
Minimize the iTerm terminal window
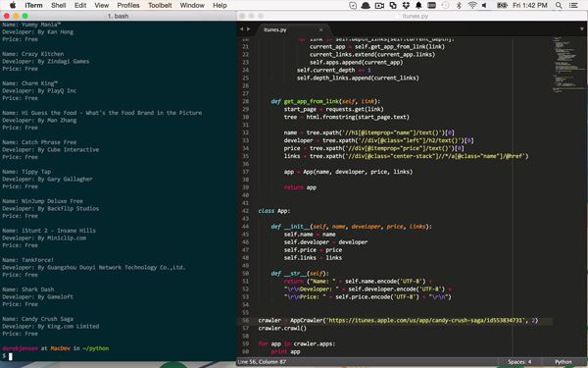(16, 16)
